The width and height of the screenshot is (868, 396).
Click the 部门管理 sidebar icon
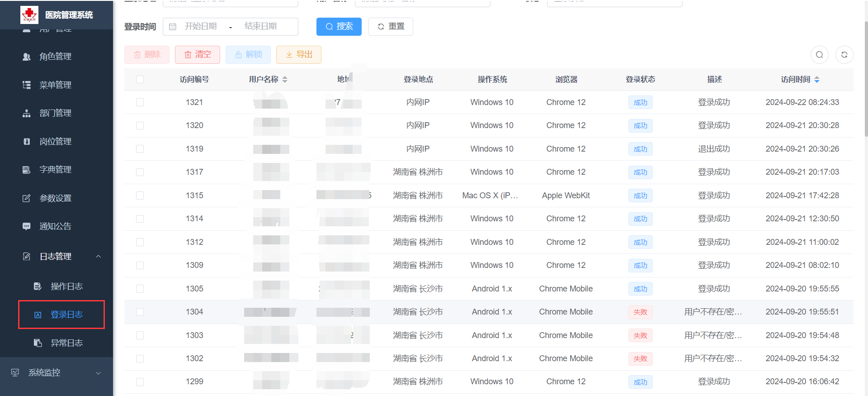click(x=27, y=113)
